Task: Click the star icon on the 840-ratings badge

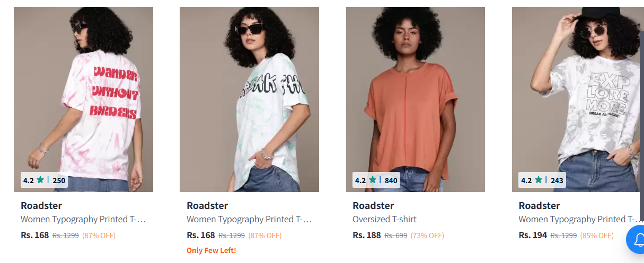Action: [373, 180]
